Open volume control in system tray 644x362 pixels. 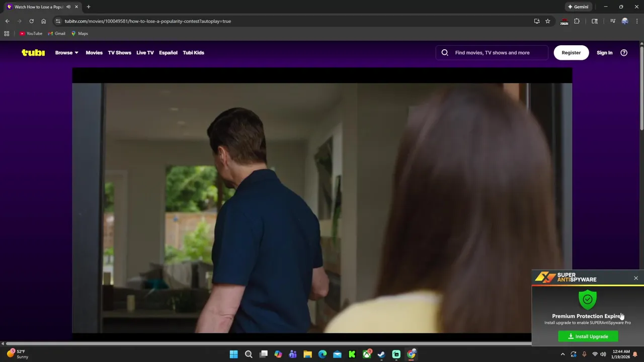[x=603, y=354]
